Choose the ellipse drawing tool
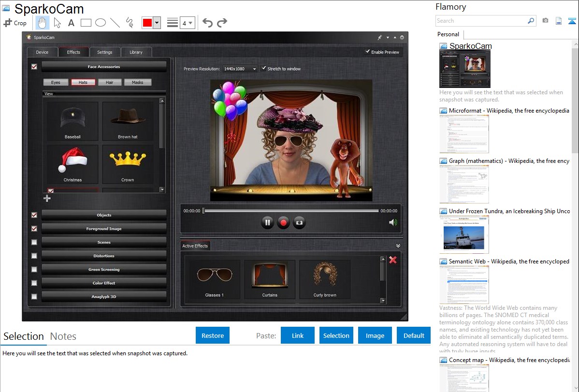This screenshot has height=392, width=579. 100,23
